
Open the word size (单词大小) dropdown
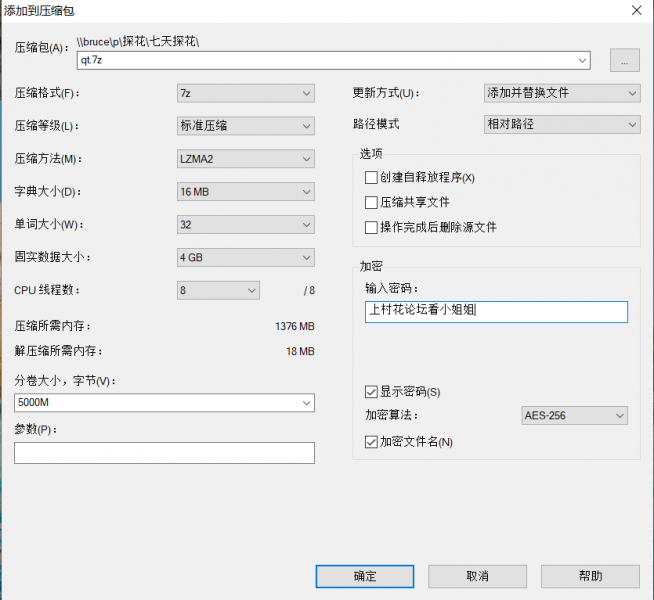245,225
